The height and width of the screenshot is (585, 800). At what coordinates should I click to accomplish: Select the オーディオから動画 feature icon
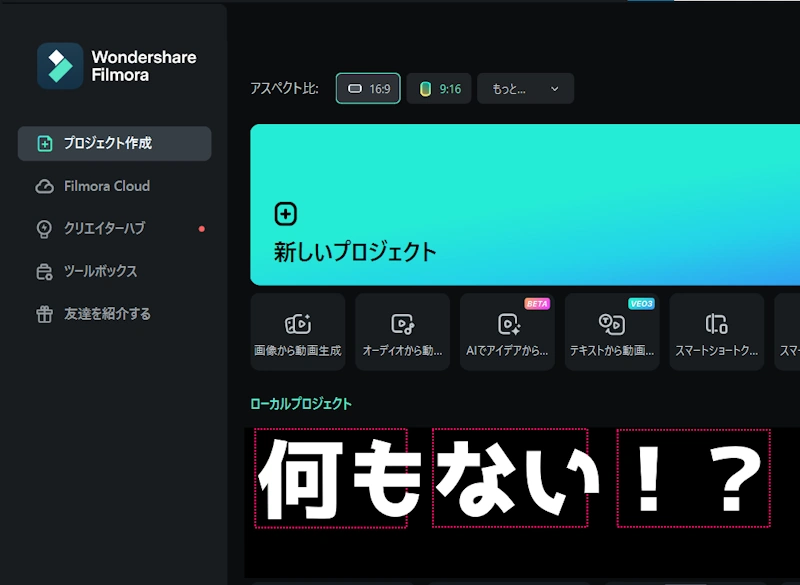click(x=402, y=332)
